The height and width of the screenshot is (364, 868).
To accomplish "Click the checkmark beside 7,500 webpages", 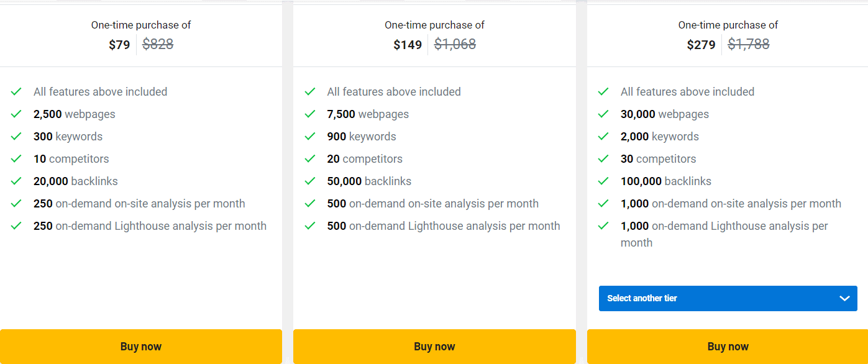I will (x=310, y=114).
